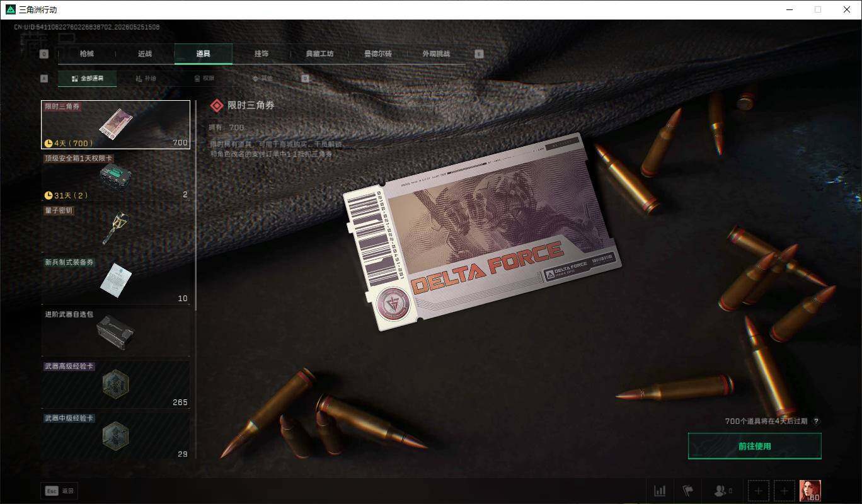Filter items by 权限
Image resolution: width=862 pixels, height=504 pixels.
point(204,79)
